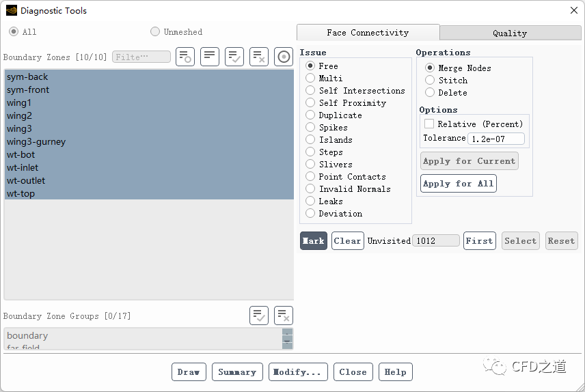
Task: Choose the Stitch operation
Action: [x=430, y=81]
